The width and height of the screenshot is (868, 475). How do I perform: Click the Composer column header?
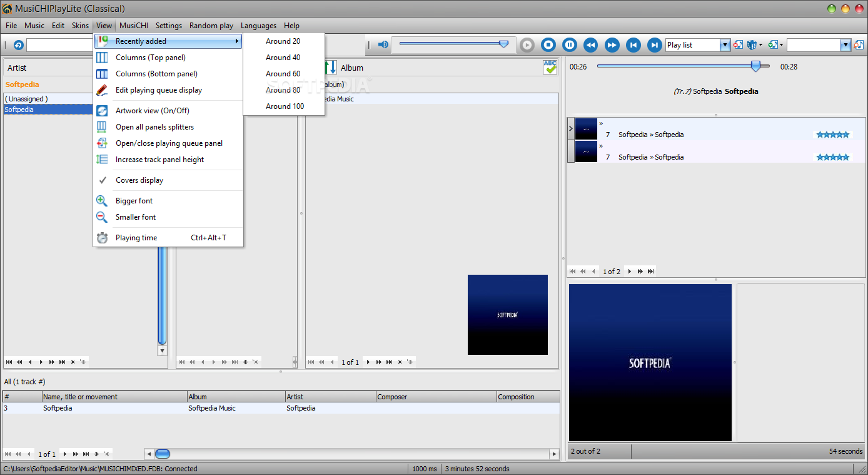click(x=436, y=397)
